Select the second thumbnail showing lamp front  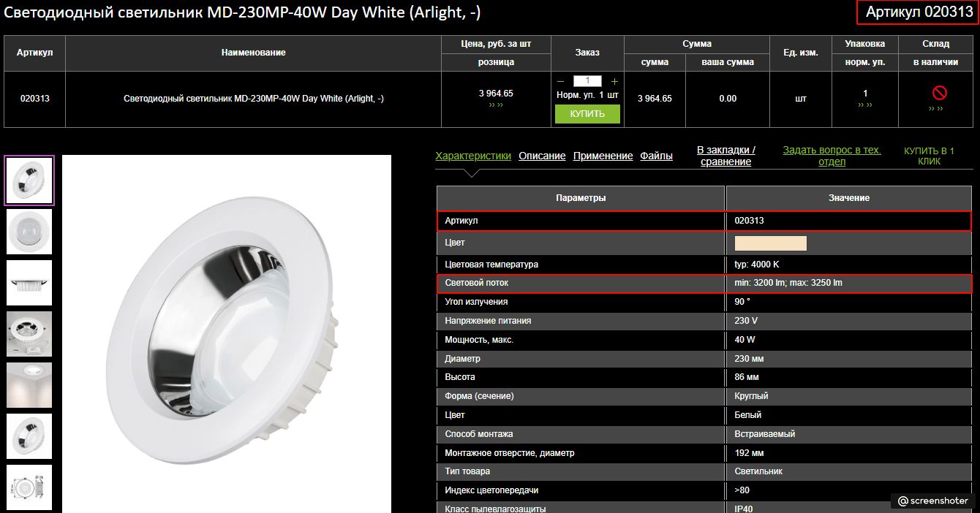[29, 232]
